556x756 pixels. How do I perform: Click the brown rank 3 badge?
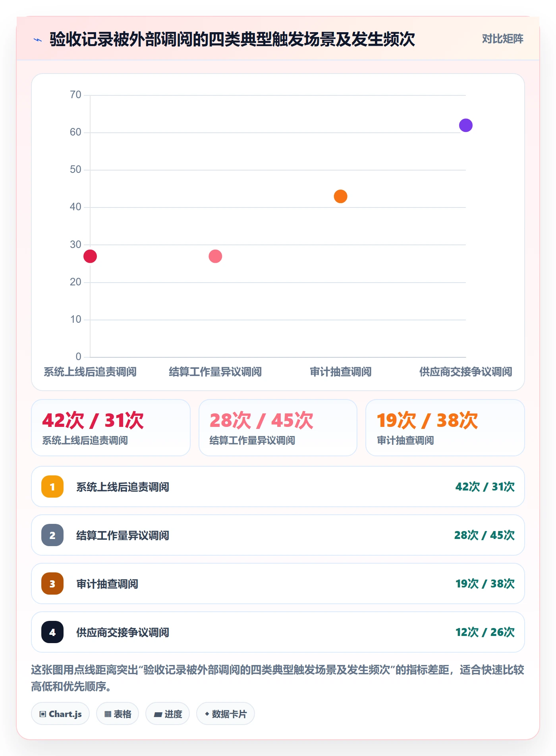click(52, 583)
